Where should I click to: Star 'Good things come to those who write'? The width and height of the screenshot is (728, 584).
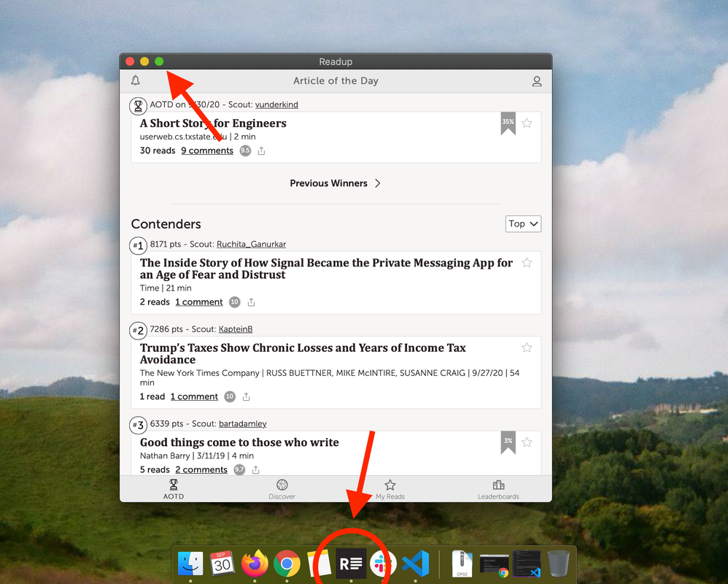click(527, 442)
